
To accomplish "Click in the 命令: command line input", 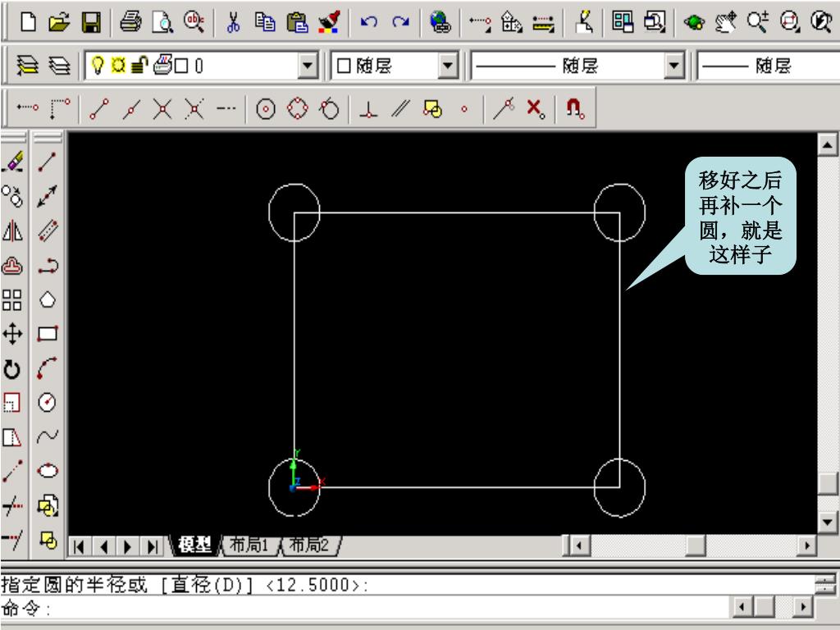I will pos(364,608).
